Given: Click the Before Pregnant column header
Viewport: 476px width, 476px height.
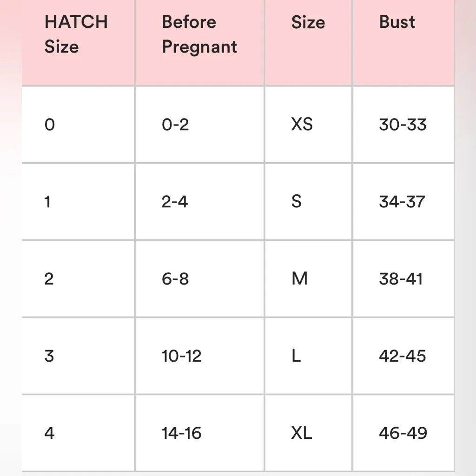Looking at the screenshot, I should point(199,34).
